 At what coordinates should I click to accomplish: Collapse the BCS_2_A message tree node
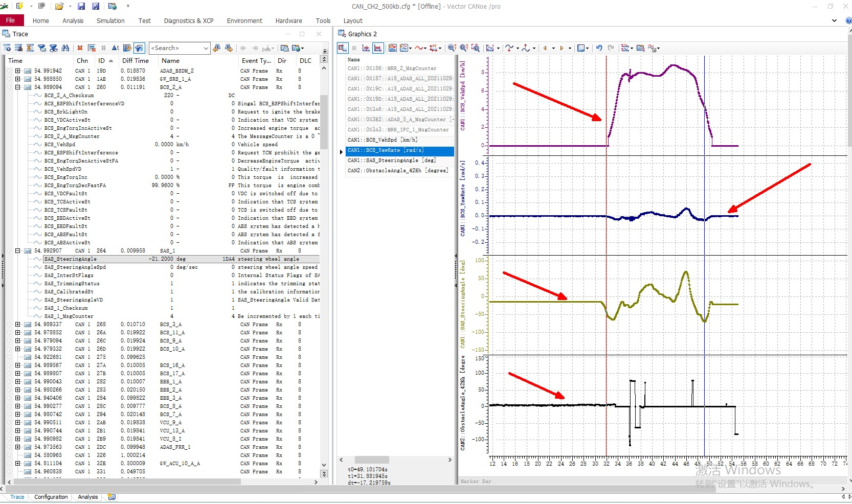17,87
